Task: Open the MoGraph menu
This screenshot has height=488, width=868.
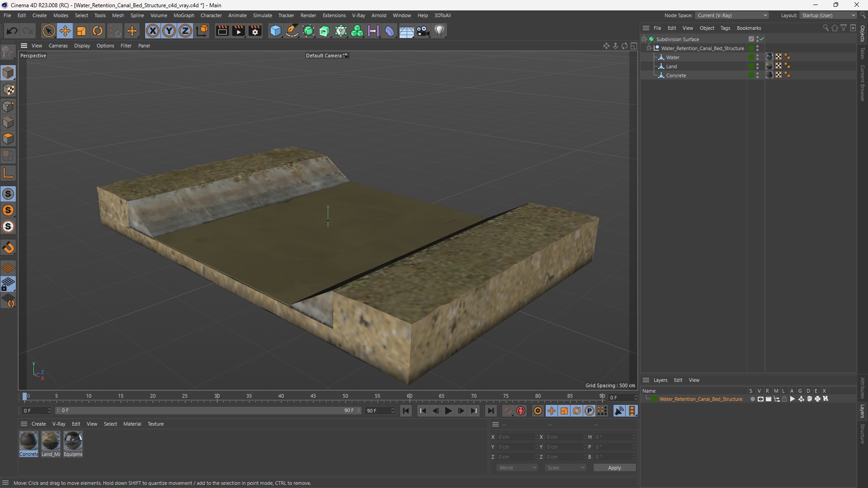Action: (x=184, y=15)
